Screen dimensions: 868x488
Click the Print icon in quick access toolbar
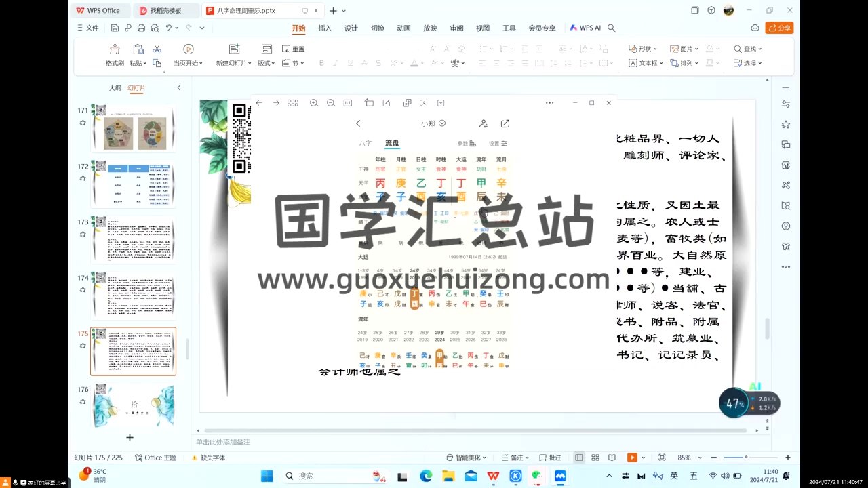coord(141,28)
